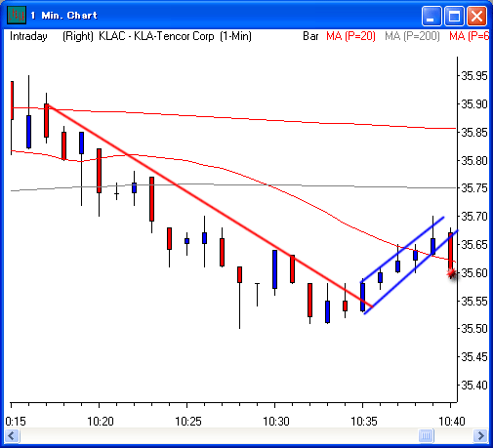Viewport: 493px width, 448px height.
Task: Click the "1 Min. Chart" title text
Action: coord(64,16)
